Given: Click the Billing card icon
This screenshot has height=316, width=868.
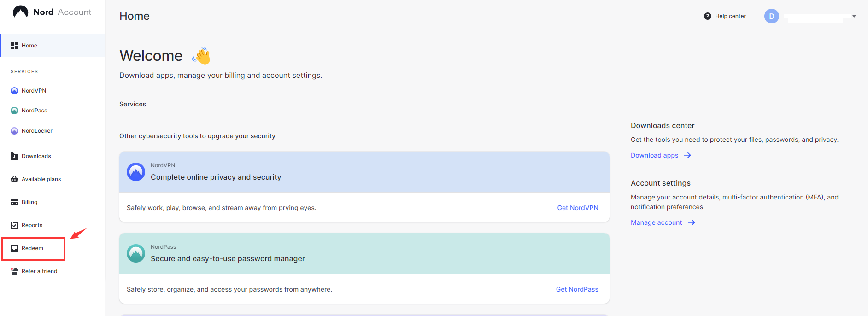Looking at the screenshot, I should (x=14, y=202).
